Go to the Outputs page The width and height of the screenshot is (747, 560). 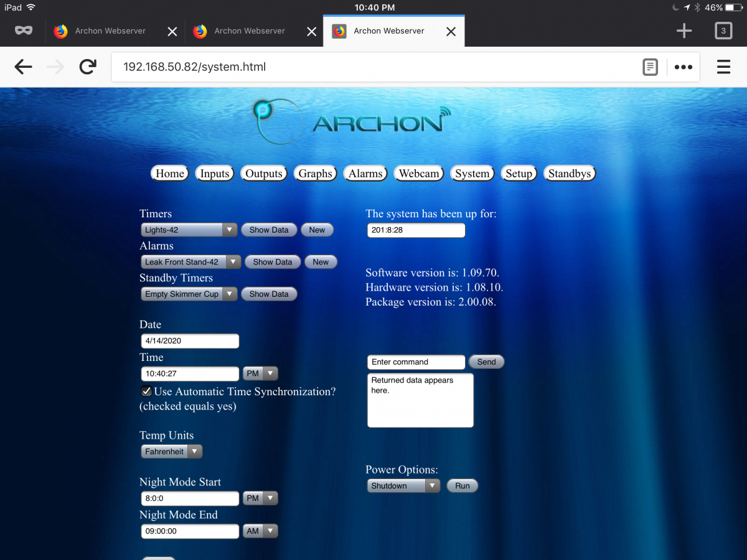tap(264, 174)
